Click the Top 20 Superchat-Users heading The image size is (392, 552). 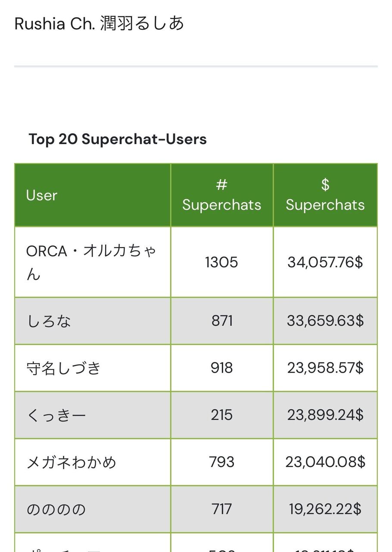[118, 139]
